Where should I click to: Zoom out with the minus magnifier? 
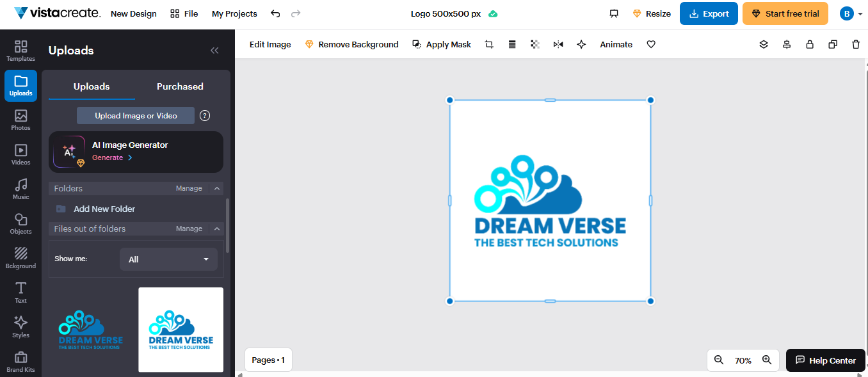pyautogui.click(x=719, y=360)
